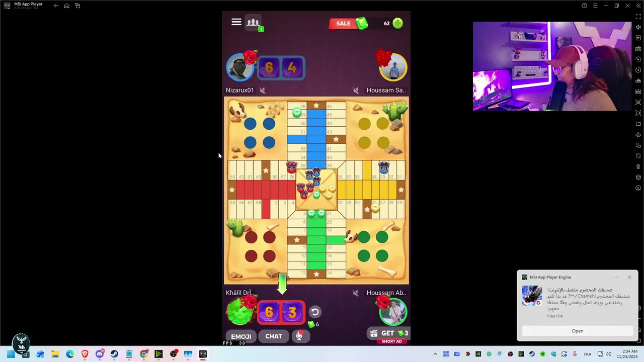Watch short ad to GET 3 gems
The image size is (644, 362).
388,334
